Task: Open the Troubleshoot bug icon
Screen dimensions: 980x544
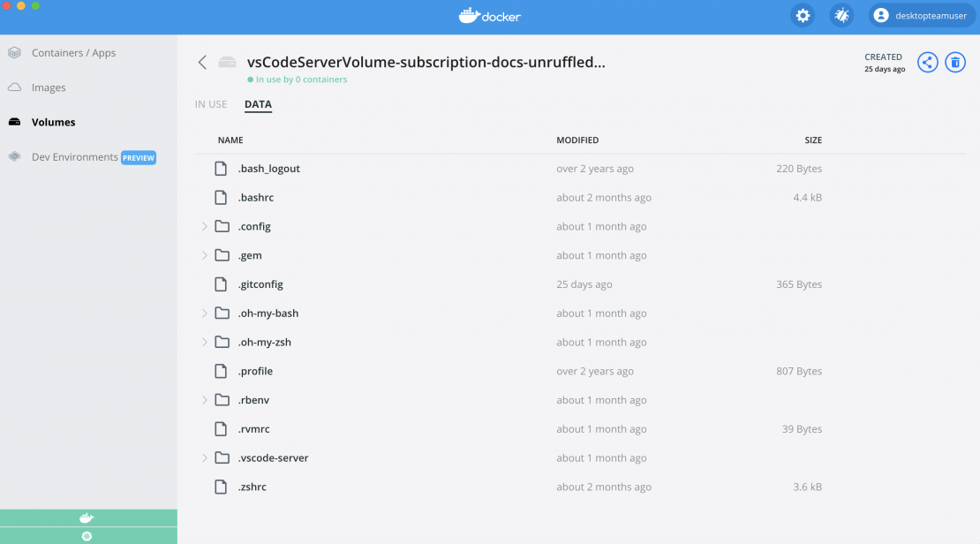Action: point(841,16)
